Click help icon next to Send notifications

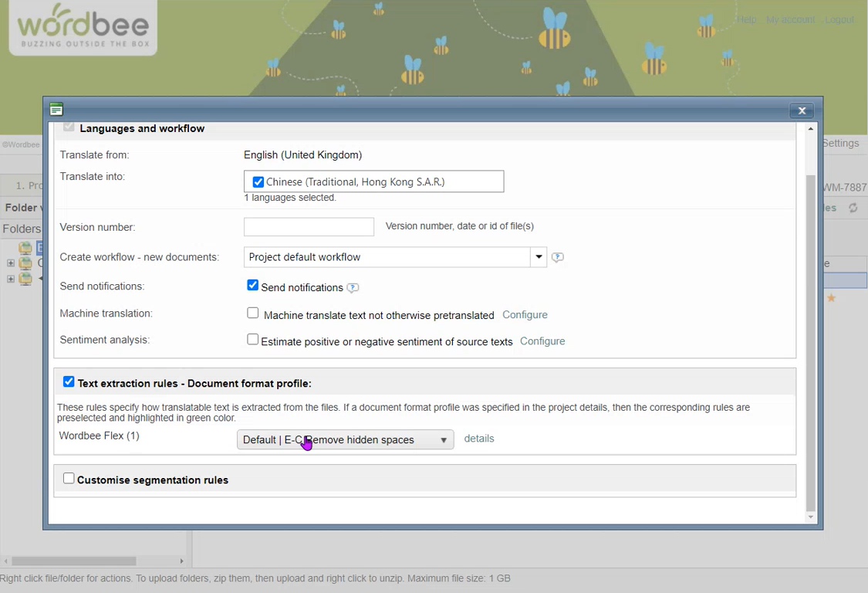tap(353, 288)
